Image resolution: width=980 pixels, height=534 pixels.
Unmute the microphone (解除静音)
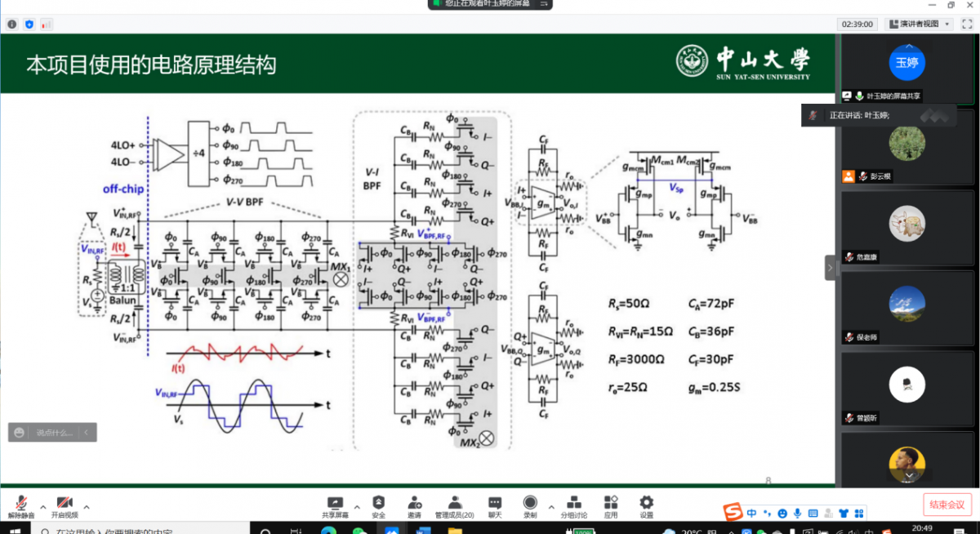click(20, 506)
